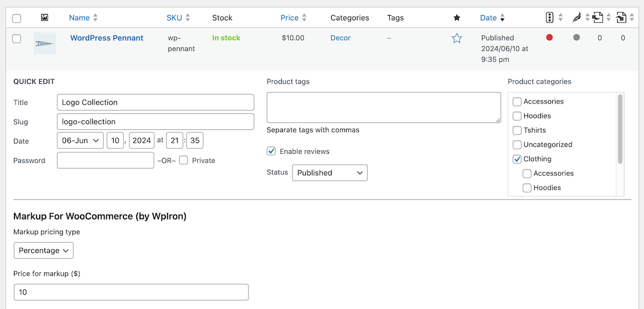Check Hoodies under Clothing

point(527,188)
